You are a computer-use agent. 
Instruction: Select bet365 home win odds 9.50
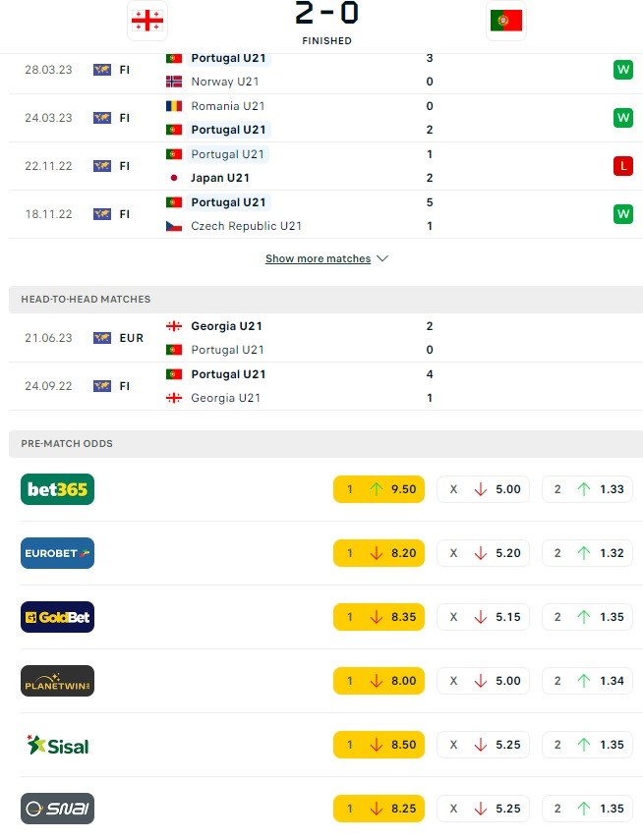pyautogui.click(x=379, y=489)
